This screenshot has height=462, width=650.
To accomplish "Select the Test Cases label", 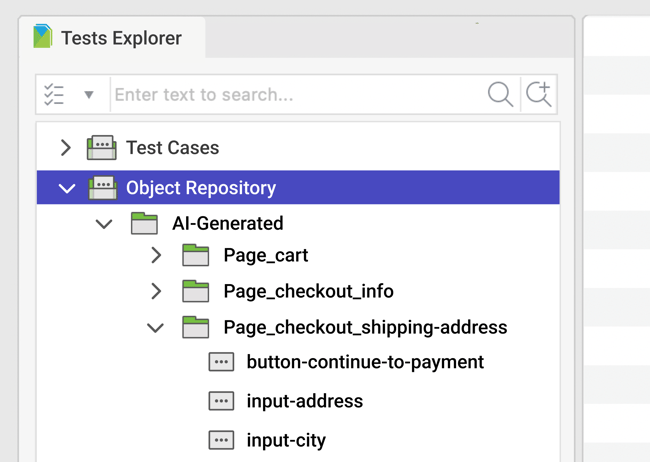I will pos(172,148).
